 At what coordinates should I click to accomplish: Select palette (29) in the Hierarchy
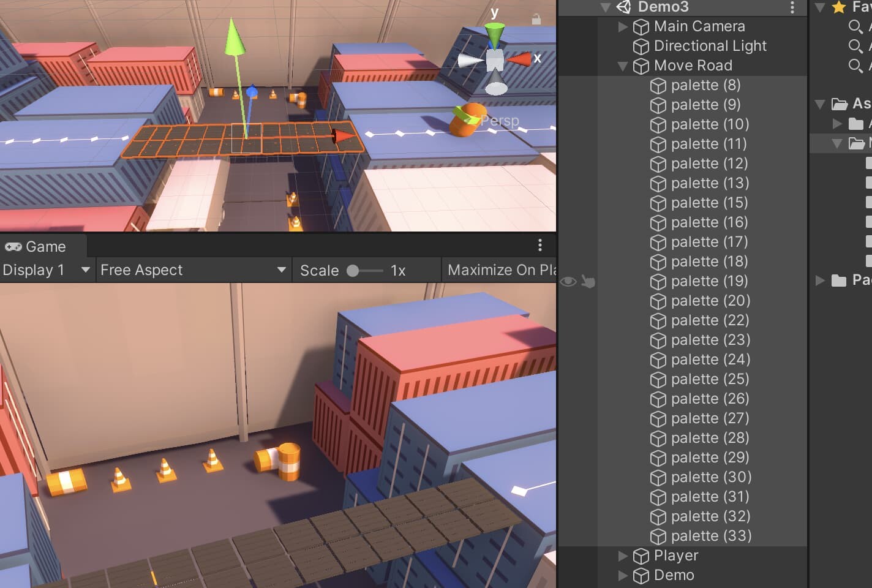(710, 458)
